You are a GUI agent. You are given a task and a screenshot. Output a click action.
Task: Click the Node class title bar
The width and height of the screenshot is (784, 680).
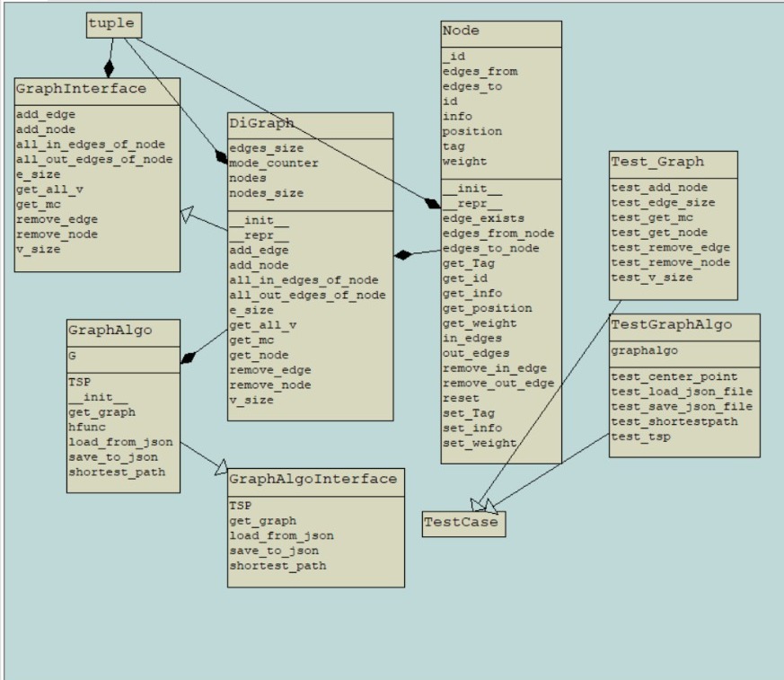coord(460,30)
